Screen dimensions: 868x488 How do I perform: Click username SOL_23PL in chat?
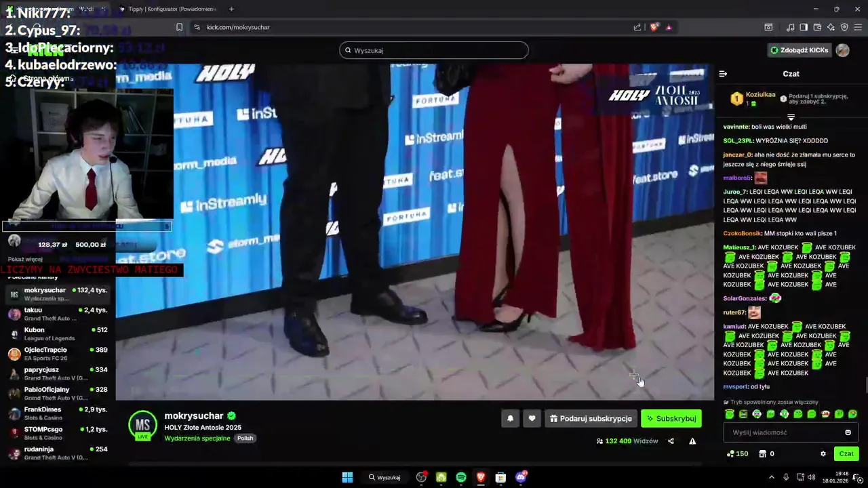738,140
